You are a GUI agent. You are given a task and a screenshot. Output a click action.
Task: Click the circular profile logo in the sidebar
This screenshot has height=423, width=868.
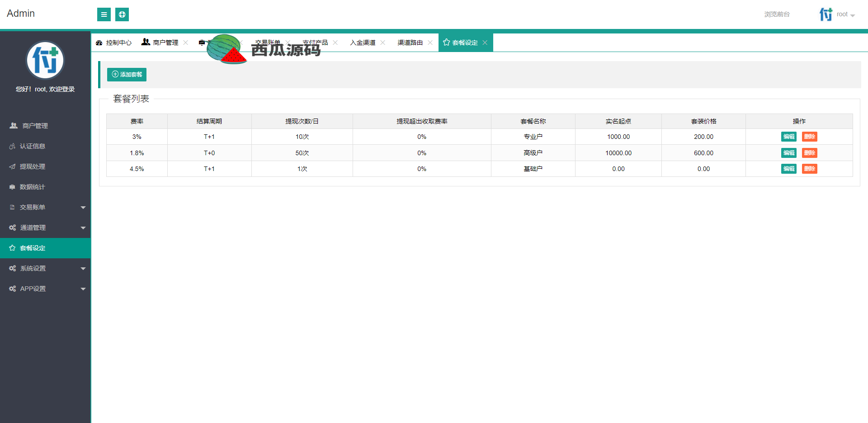click(45, 60)
